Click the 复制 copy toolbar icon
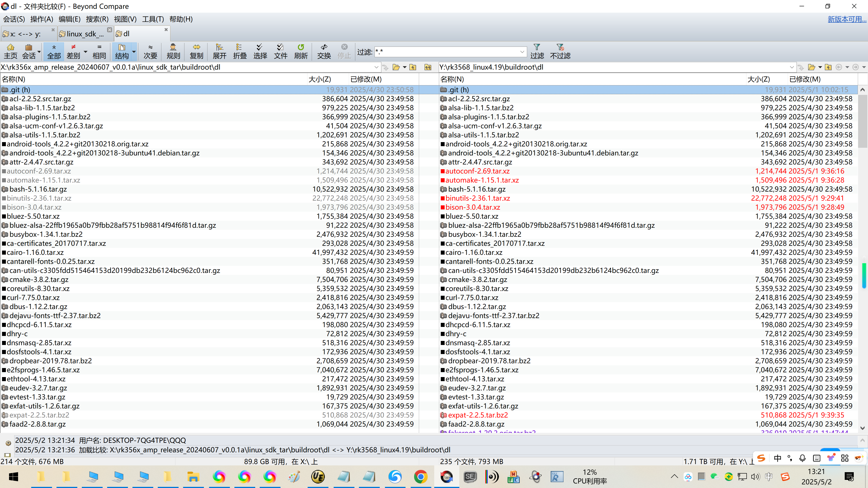 point(196,51)
